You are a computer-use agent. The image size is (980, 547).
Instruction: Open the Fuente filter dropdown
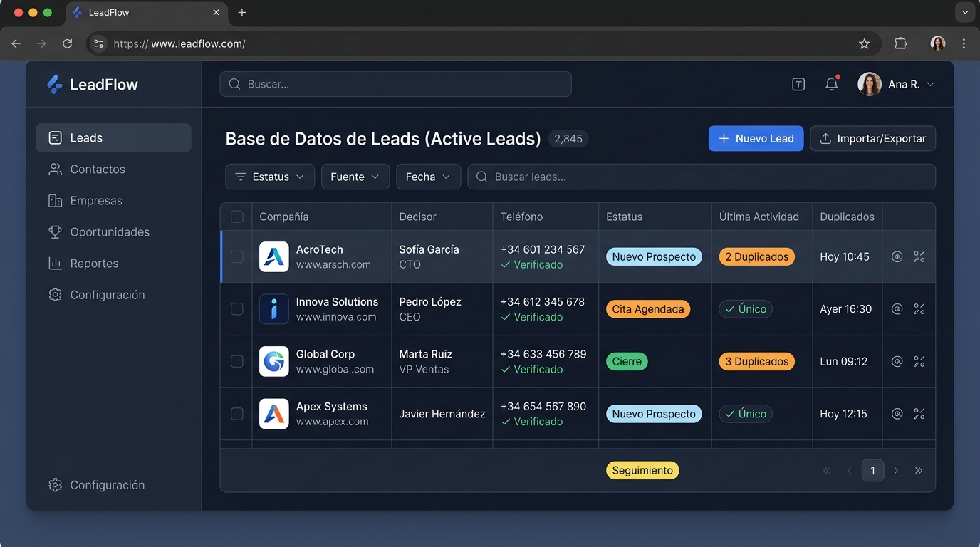[355, 177]
